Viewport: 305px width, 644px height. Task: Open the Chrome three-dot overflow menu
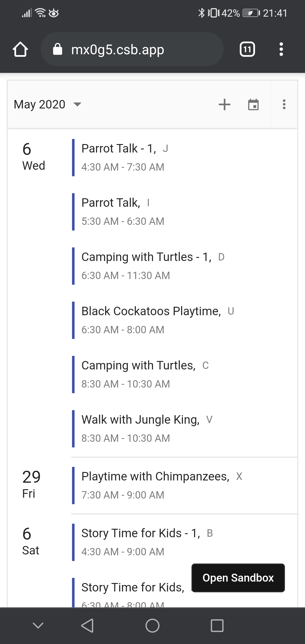281,49
